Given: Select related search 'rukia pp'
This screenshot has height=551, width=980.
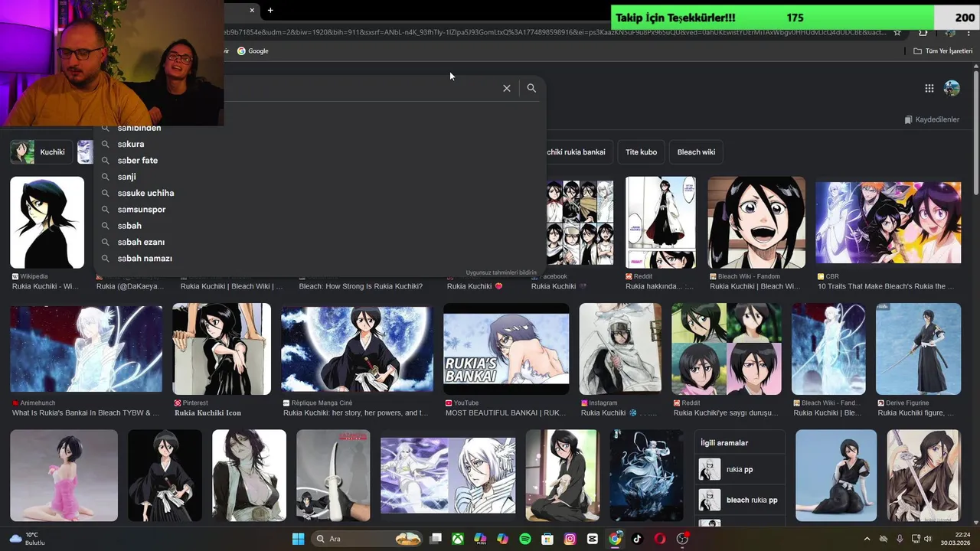Looking at the screenshot, I should coord(741,469).
